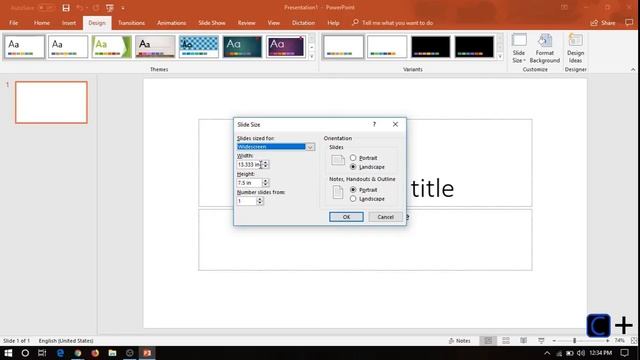
Task: Click the Height input field
Action: [x=249, y=183]
